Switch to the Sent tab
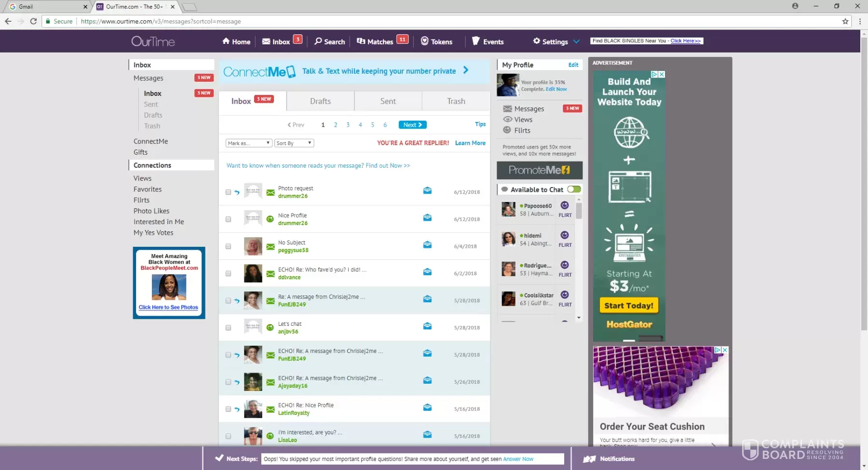This screenshot has height=470, width=868. 388,101
